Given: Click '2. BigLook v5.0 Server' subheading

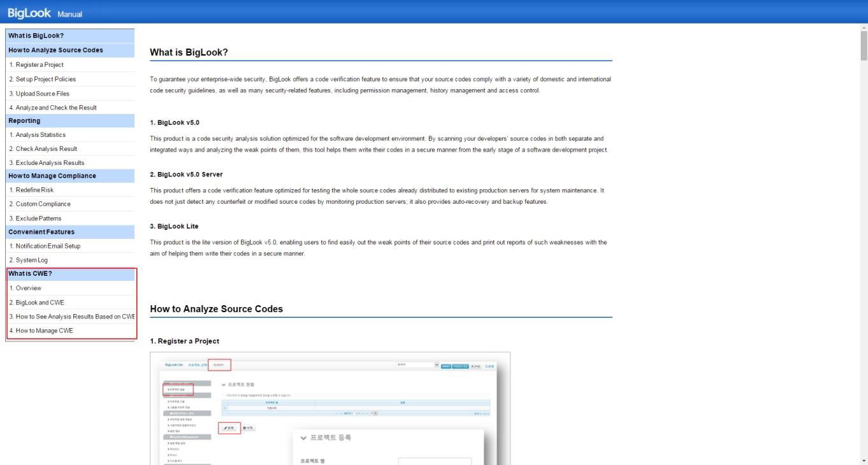Looking at the screenshot, I should (186, 174).
